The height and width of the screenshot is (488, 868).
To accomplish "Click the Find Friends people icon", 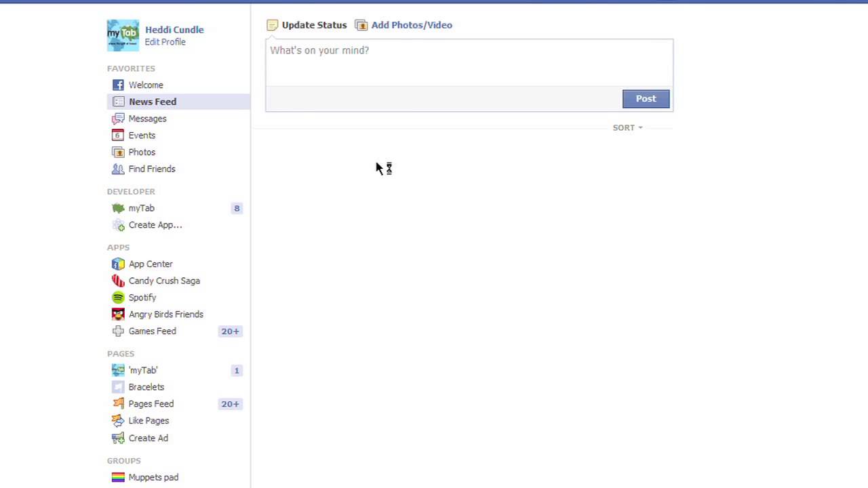I will click(x=118, y=169).
